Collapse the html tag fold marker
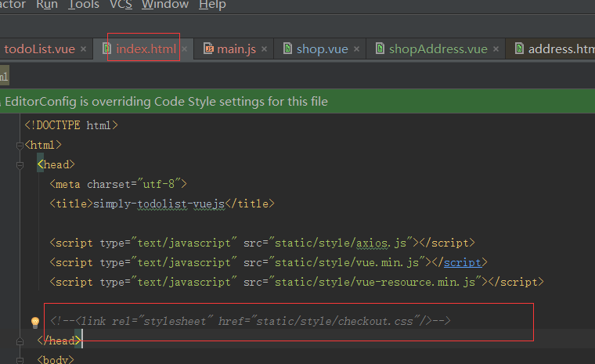This screenshot has height=364, width=595. click(20, 146)
